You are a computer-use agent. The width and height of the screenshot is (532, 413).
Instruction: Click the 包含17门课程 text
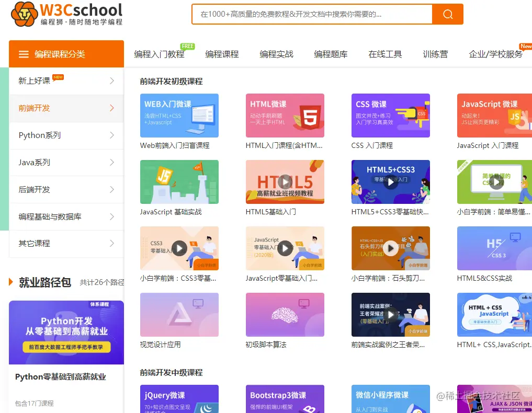[35, 403]
